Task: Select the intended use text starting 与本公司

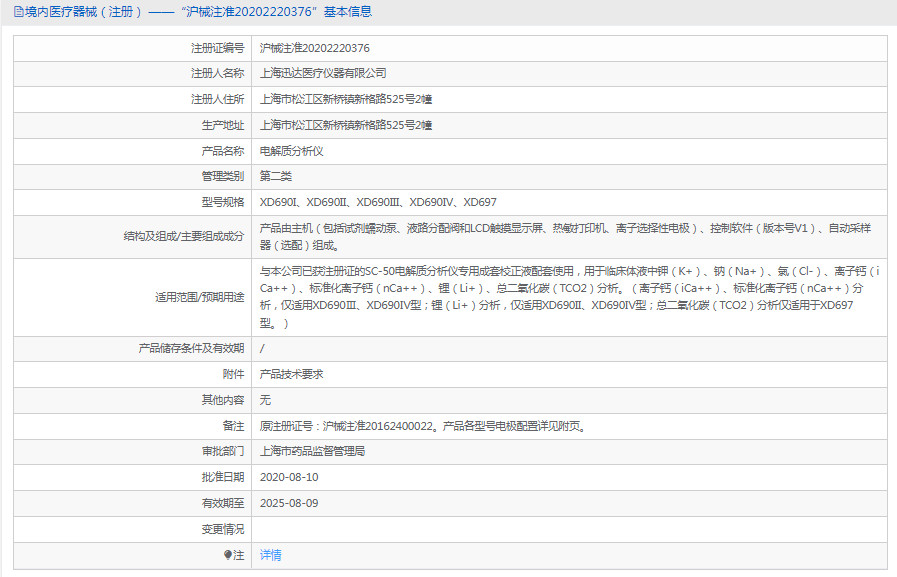Action: (569, 297)
